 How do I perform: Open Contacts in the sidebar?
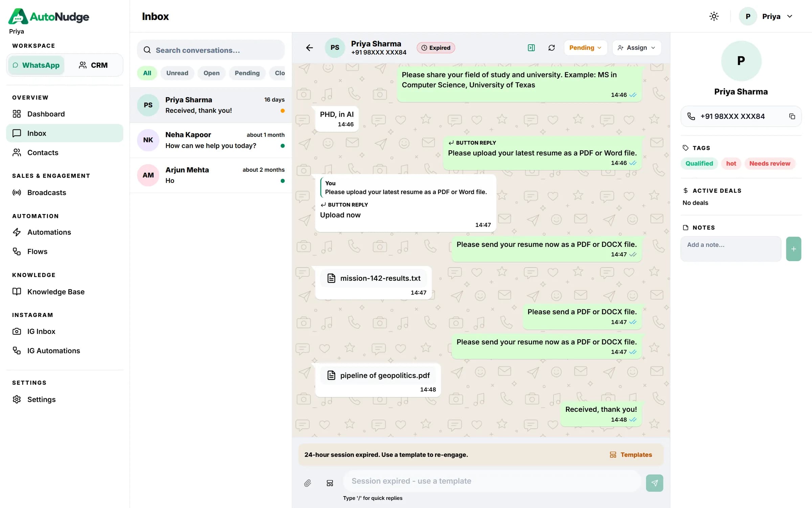pyautogui.click(x=65, y=153)
